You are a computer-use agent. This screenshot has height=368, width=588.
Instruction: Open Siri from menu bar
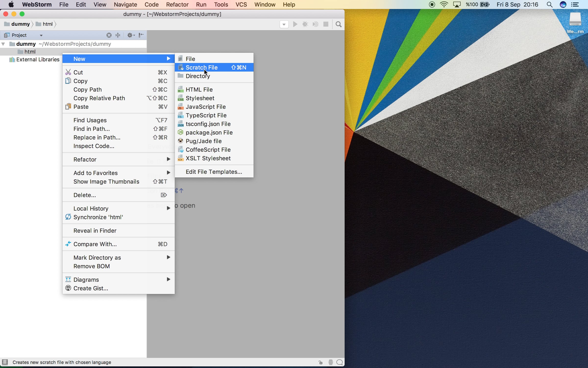[x=563, y=4]
